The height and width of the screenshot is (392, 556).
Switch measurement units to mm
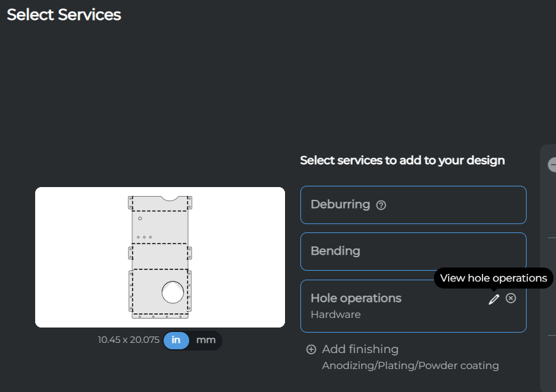point(206,340)
